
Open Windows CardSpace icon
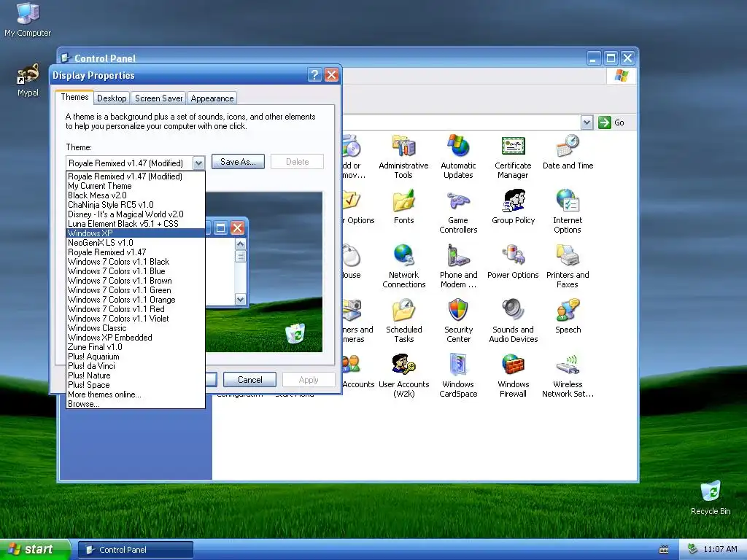pos(458,376)
